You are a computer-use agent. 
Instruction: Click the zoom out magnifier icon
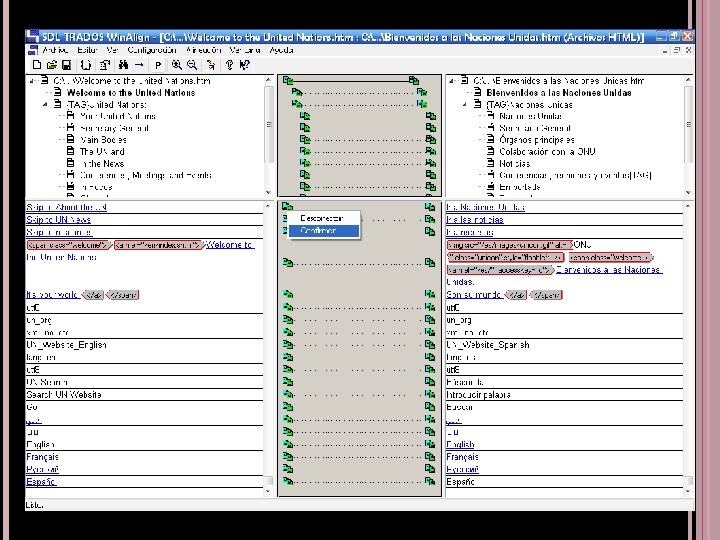[x=192, y=65]
